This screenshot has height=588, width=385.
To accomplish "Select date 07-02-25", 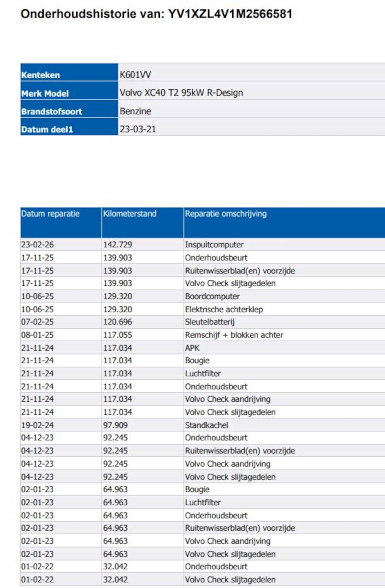I will coord(37,322).
